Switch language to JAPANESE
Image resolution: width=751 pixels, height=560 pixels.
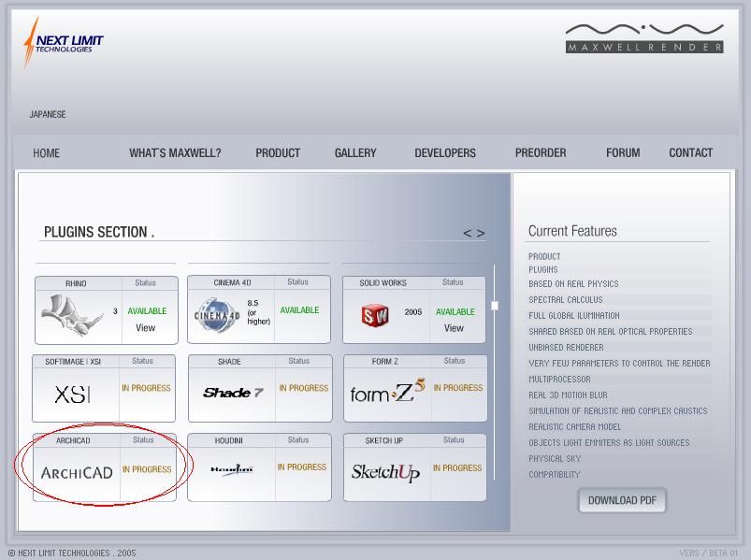click(48, 114)
